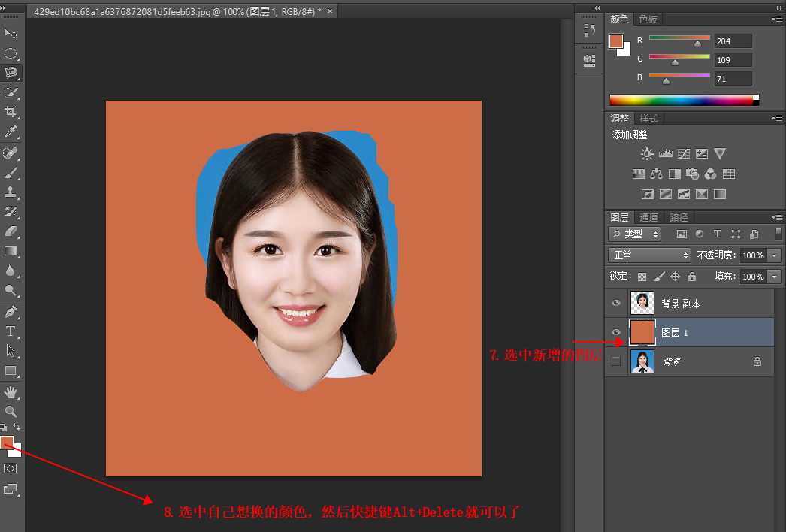
Task: Toggle lock position
Action: coord(676,277)
